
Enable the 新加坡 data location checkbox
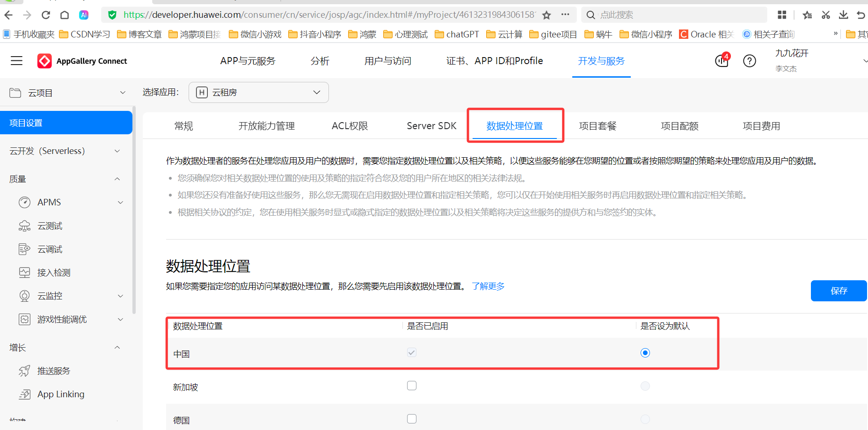click(412, 386)
